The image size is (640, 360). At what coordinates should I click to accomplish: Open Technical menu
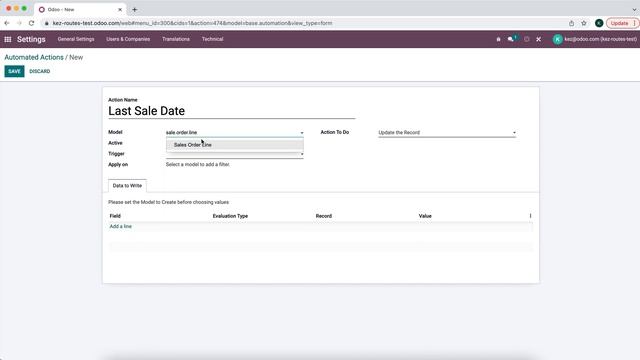click(x=213, y=39)
